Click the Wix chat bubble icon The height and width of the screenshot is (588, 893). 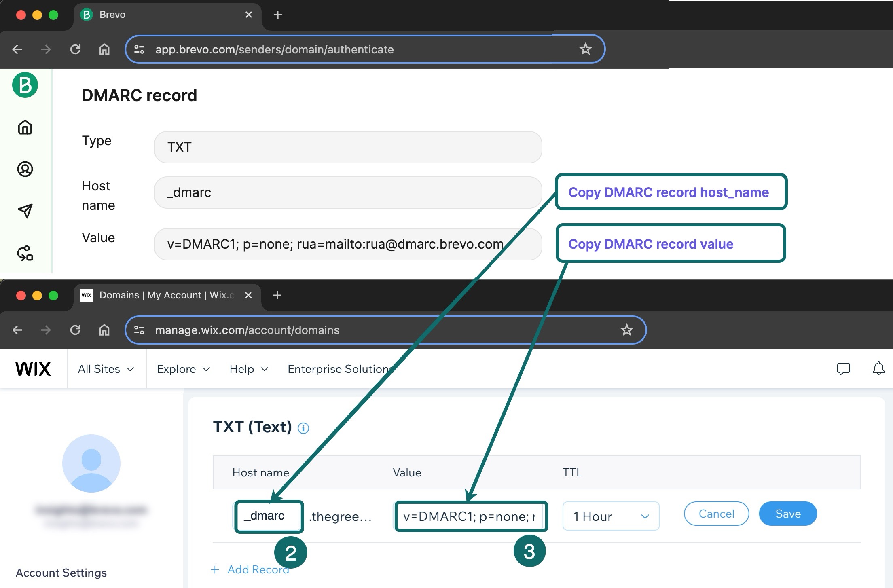pyautogui.click(x=844, y=368)
